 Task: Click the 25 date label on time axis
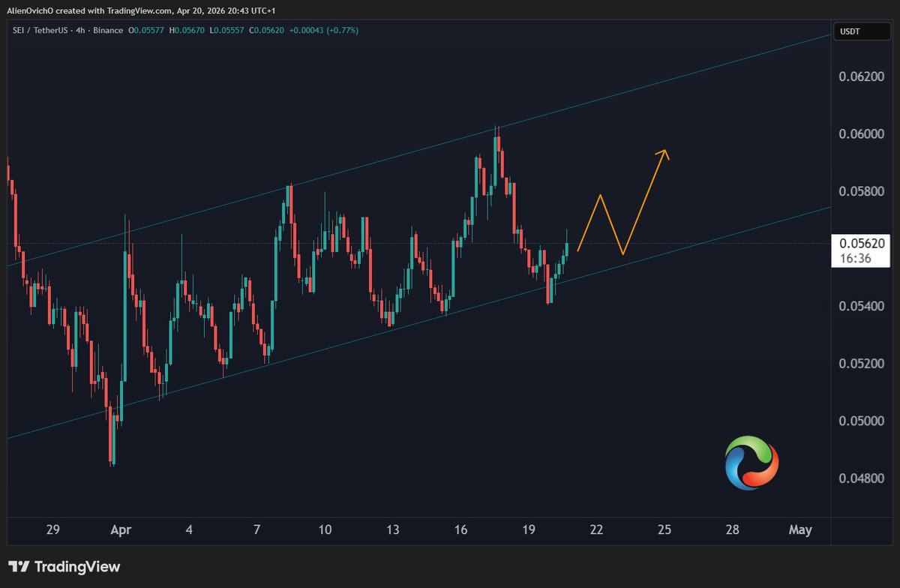click(664, 529)
